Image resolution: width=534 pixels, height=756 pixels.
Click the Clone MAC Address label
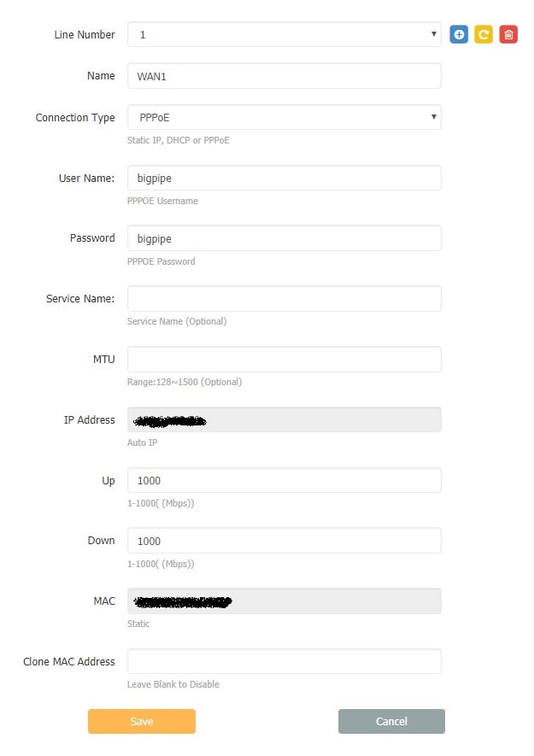coord(69,661)
